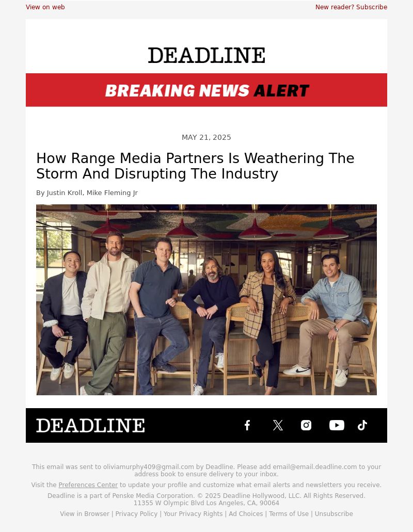The width and height of the screenshot is (413, 532).
Task: Open Deadline's Instagram icon
Action: point(306,425)
